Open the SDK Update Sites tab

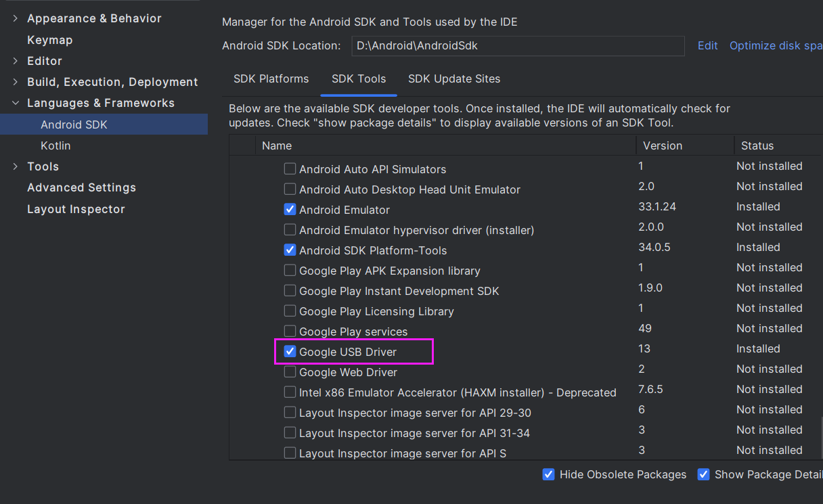tap(453, 79)
